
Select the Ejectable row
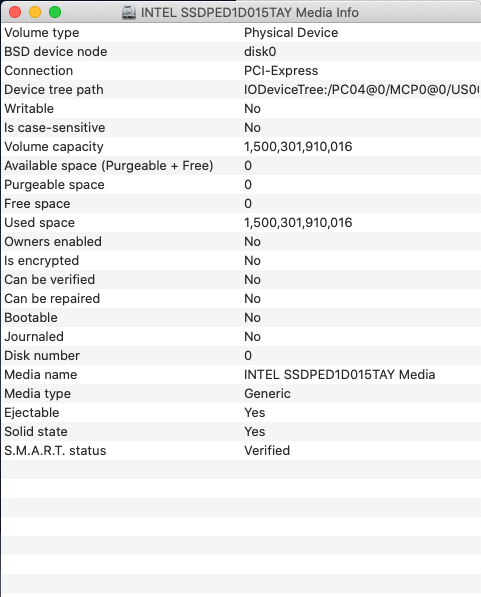tap(241, 413)
